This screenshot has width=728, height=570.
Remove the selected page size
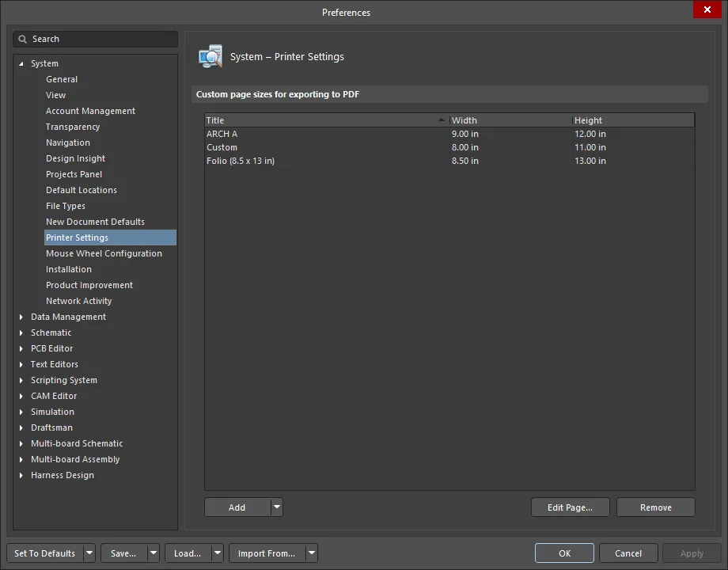(x=655, y=507)
